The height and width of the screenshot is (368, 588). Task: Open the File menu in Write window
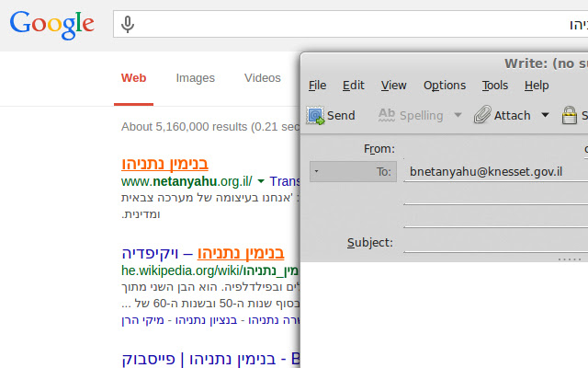pyautogui.click(x=317, y=86)
